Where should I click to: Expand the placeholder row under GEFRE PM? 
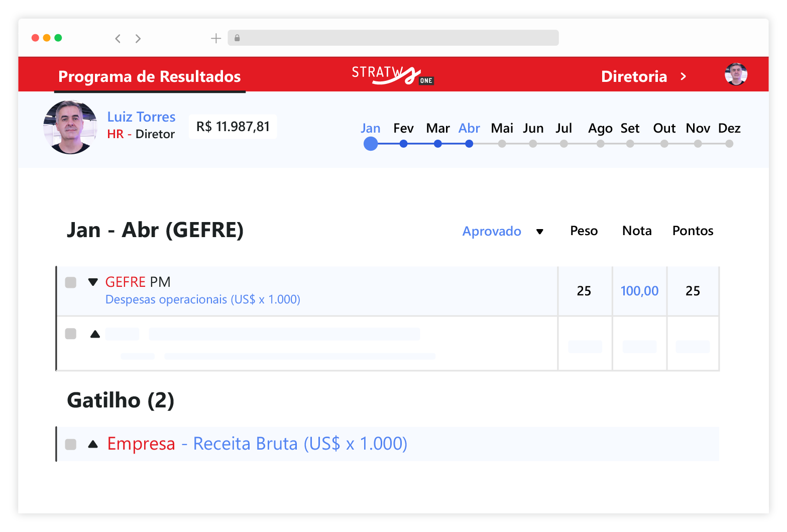click(95, 334)
